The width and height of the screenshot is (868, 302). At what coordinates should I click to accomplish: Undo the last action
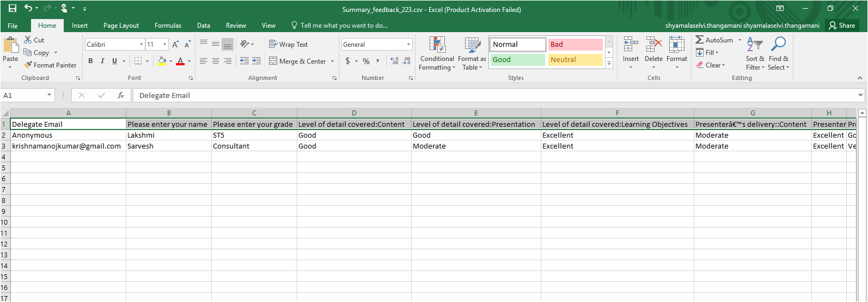pyautogui.click(x=28, y=9)
